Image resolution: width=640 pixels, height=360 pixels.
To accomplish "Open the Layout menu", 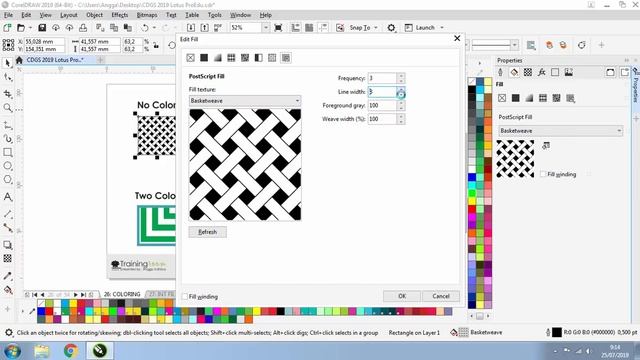I will coord(69,15).
